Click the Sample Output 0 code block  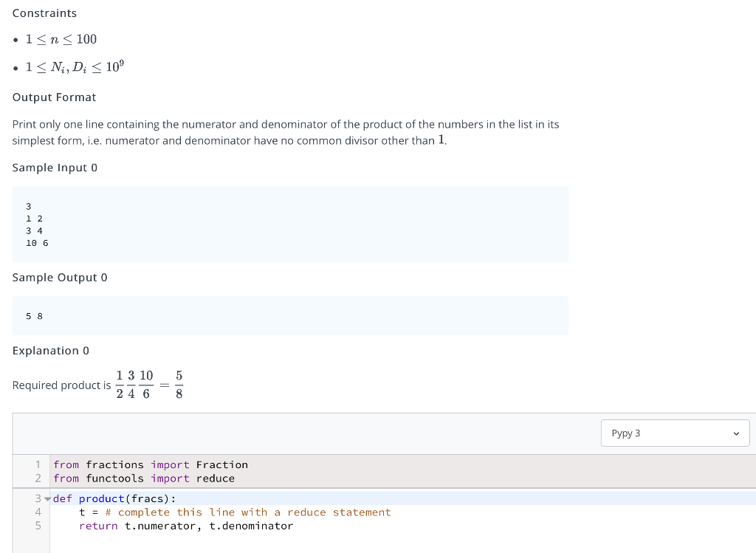tap(288, 315)
